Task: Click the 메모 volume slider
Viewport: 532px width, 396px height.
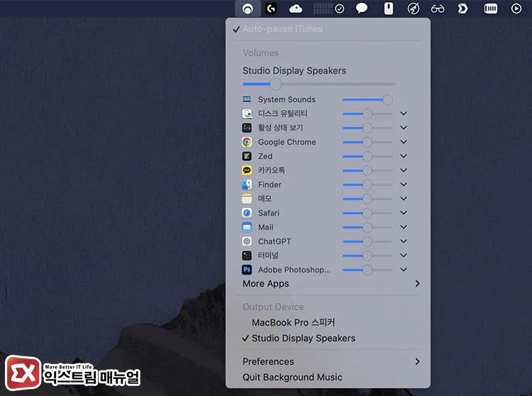Action: [367, 199]
